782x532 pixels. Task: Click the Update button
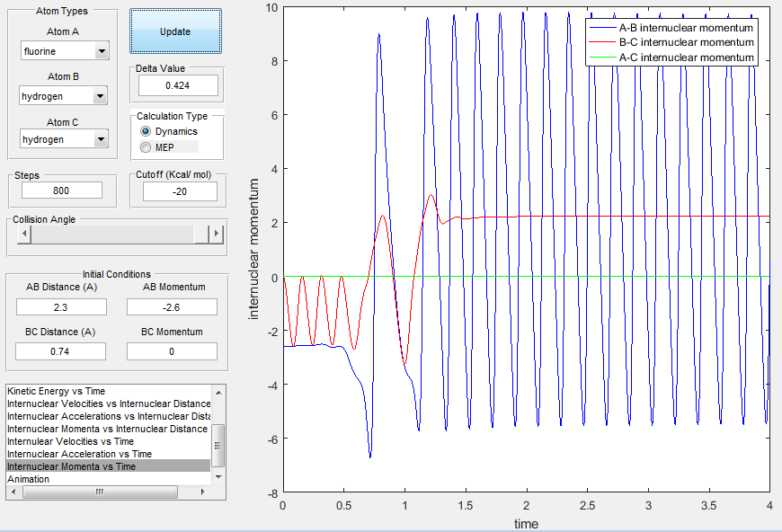[175, 31]
